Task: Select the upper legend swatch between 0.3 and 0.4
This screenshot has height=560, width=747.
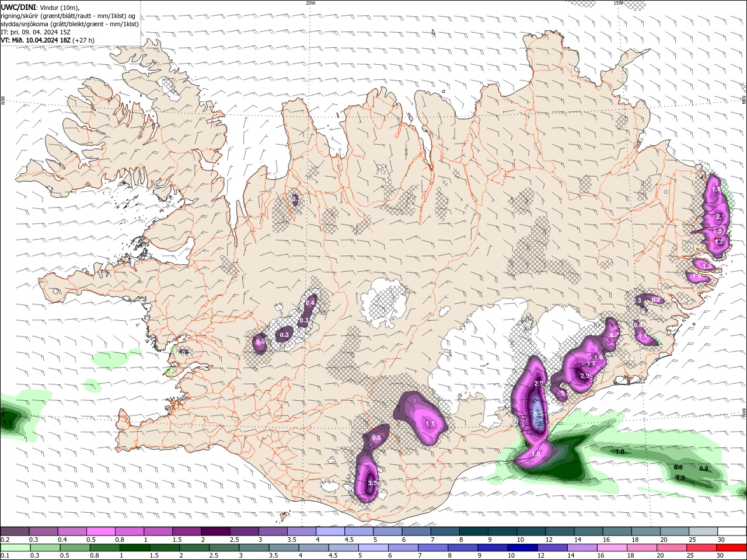Action: click(43, 531)
